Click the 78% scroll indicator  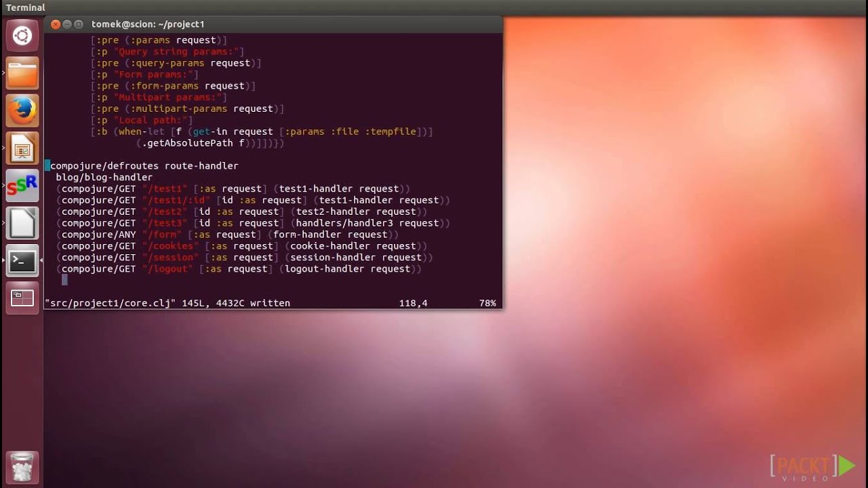coord(488,304)
